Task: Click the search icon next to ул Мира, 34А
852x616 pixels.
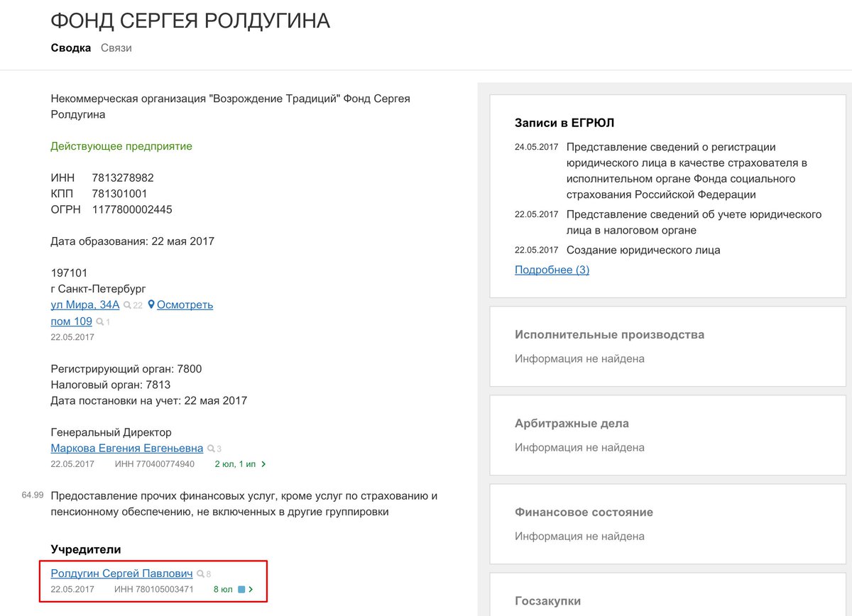Action: click(x=127, y=305)
